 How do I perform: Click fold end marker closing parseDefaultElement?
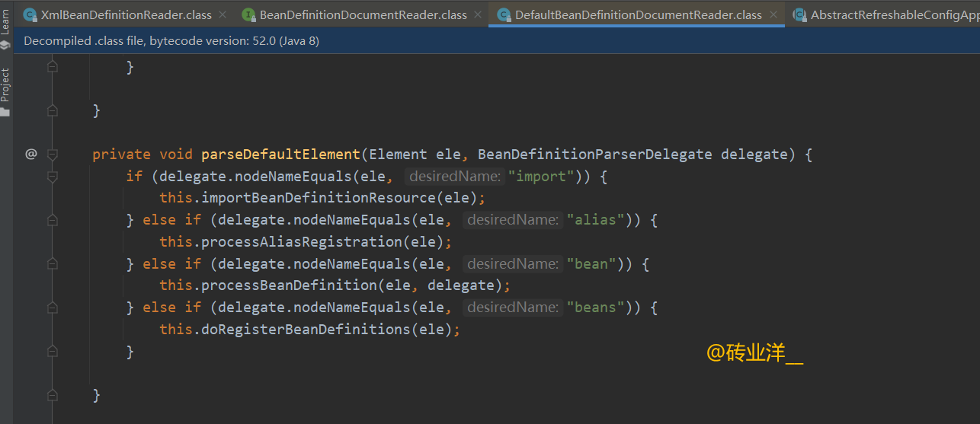click(52, 395)
